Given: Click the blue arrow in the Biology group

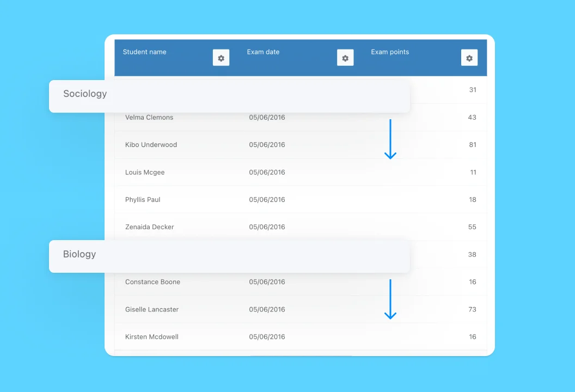Looking at the screenshot, I should click(390, 298).
